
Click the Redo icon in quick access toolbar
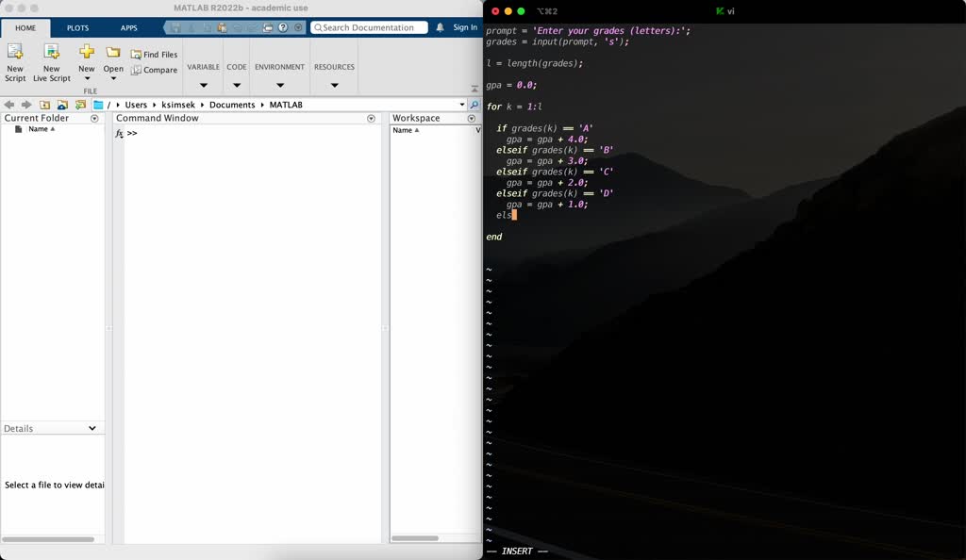click(252, 27)
